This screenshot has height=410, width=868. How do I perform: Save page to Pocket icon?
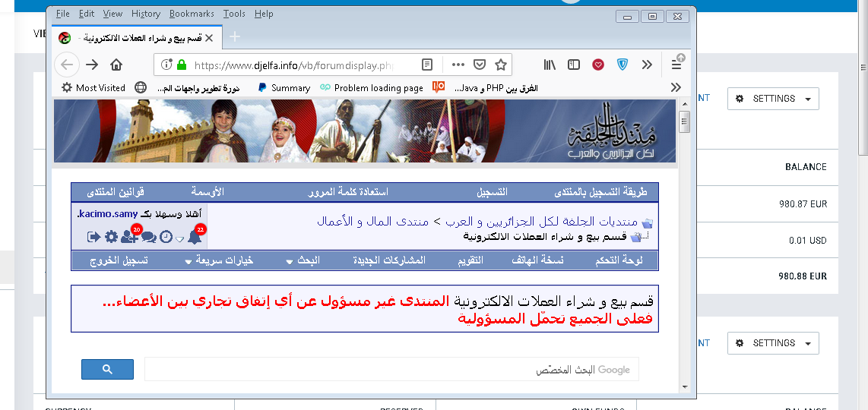pyautogui.click(x=480, y=65)
